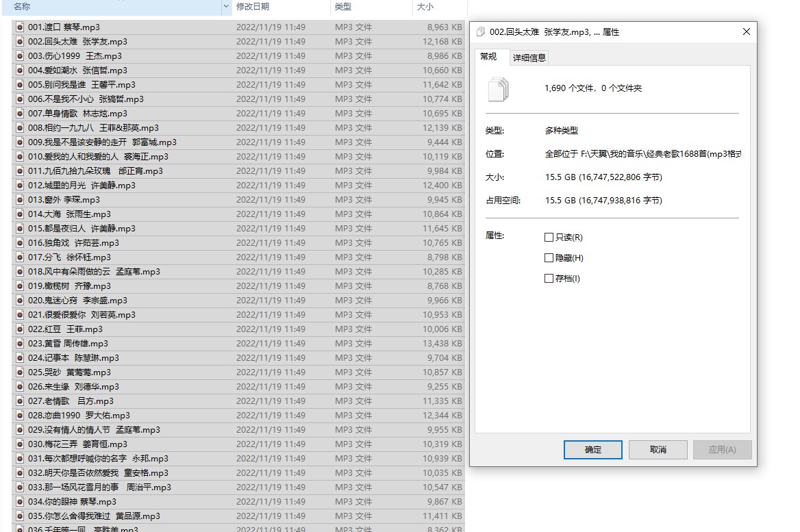Click the 12,400 KB size cell

(x=442, y=185)
